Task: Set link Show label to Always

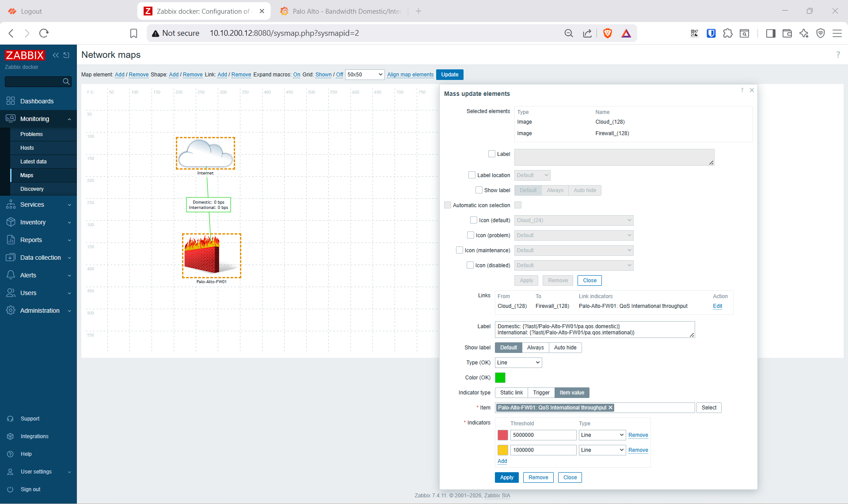Action: click(536, 348)
